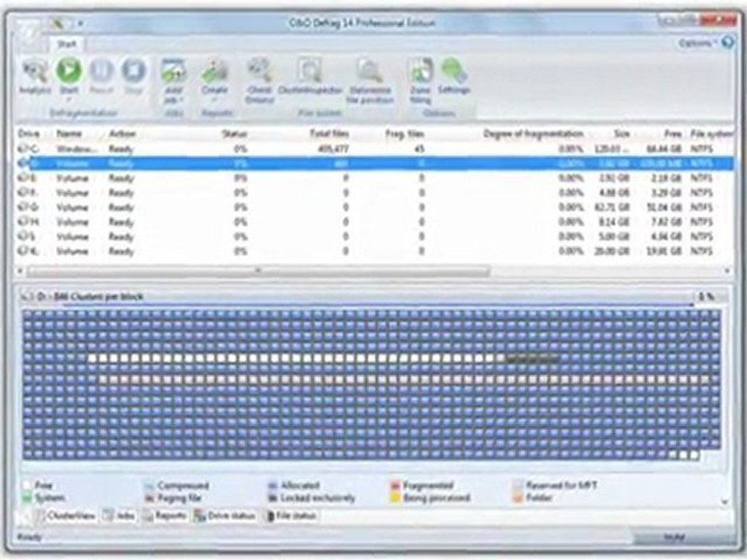Select the S: Volume drive row
The height and width of the screenshot is (560, 747).
[x=374, y=236]
